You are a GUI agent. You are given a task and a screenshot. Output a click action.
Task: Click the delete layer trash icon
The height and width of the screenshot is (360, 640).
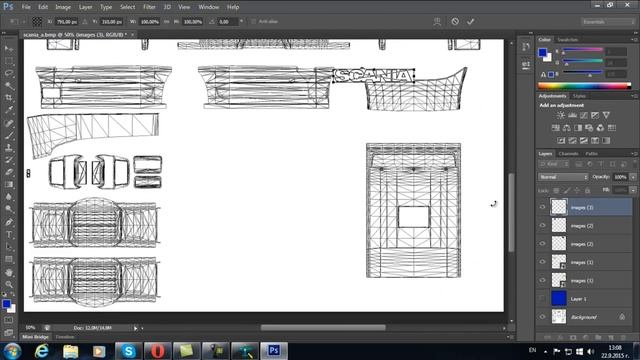623,338
